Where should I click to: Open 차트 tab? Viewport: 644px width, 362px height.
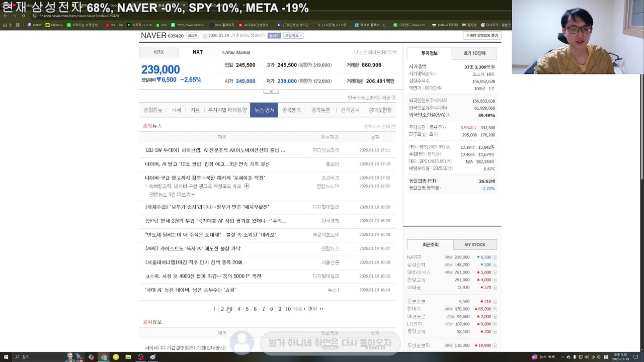point(195,110)
